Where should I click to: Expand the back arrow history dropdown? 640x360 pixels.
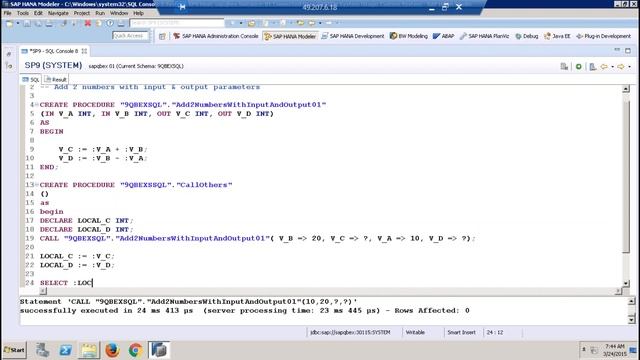point(613,67)
